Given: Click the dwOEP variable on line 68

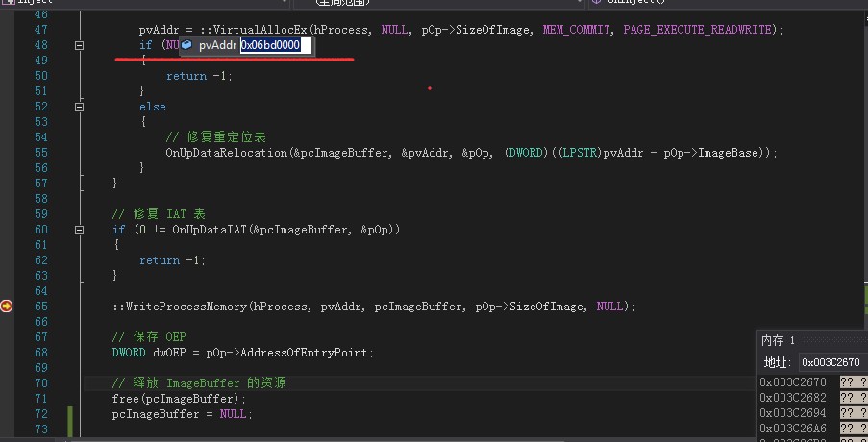Looking at the screenshot, I should click(169, 353).
